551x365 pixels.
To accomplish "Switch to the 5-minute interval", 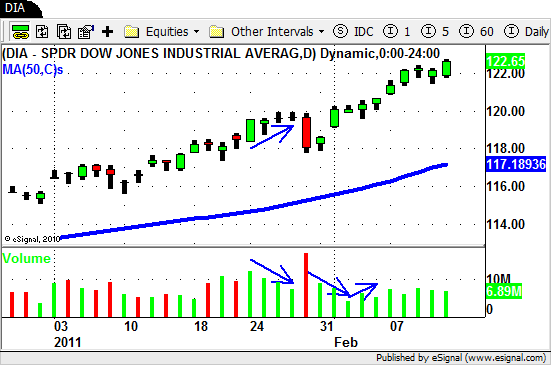I will click(x=435, y=32).
